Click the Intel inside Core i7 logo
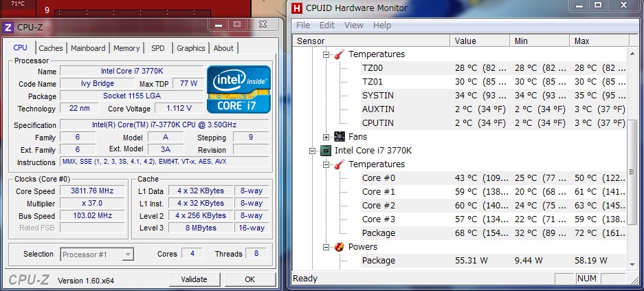This screenshot has height=291, width=644. coord(238,89)
